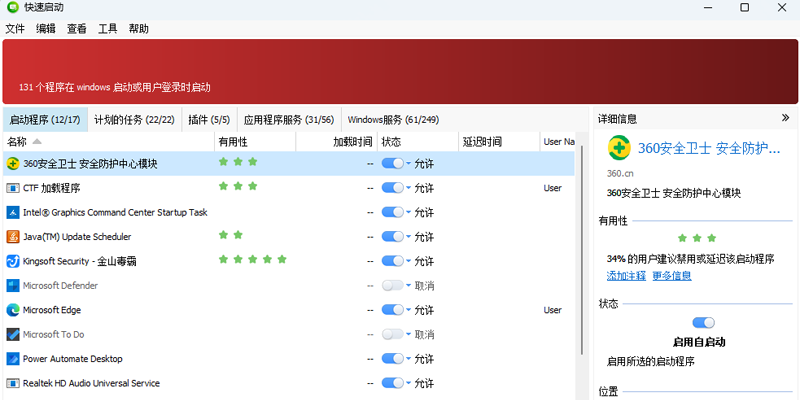800x400 pixels.
Task: Sort list by 有用性 column header
Action: tap(255, 141)
